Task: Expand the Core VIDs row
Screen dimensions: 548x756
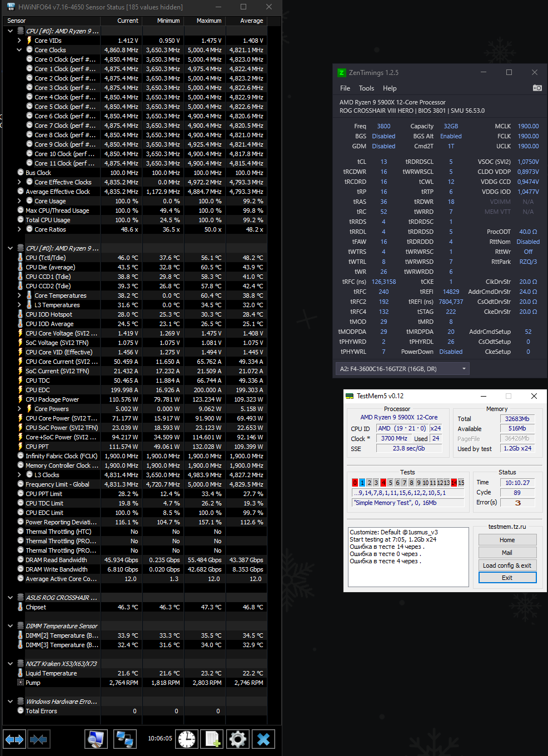Action: tap(19, 41)
